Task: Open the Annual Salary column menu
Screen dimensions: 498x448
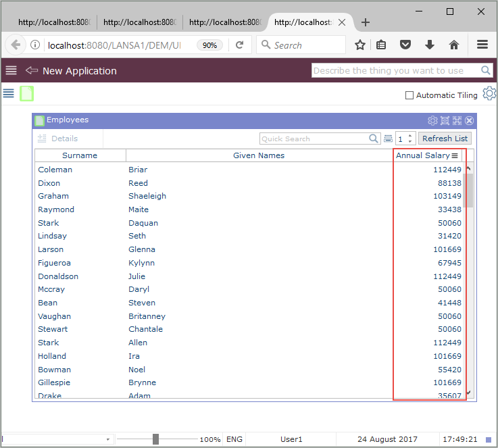Action: pyautogui.click(x=455, y=155)
